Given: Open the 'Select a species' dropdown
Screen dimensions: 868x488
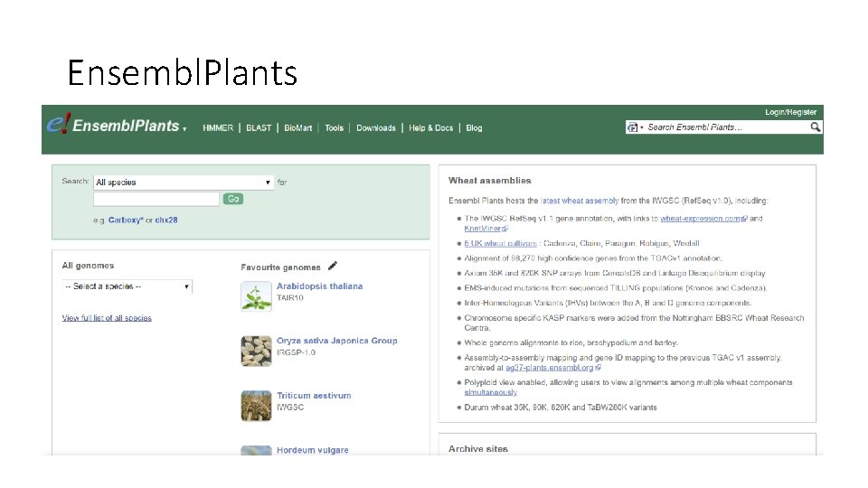Looking at the screenshot, I should click(127, 286).
